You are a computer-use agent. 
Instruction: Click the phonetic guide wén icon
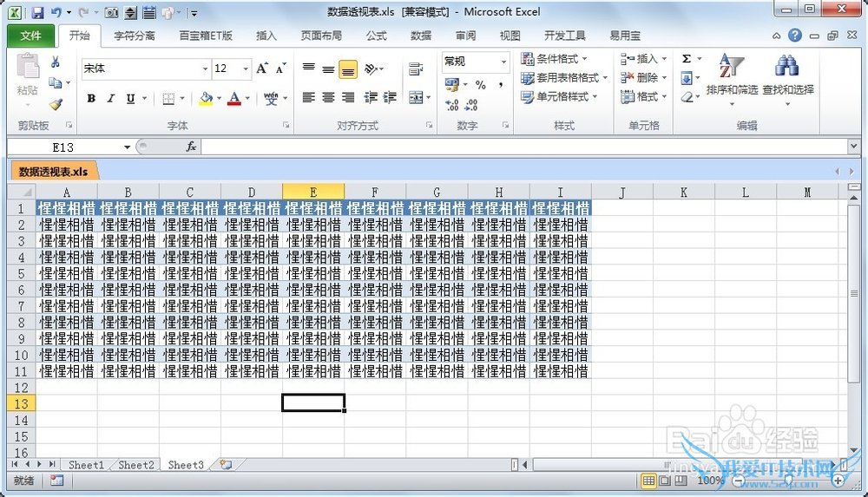click(x=271, y=99)
